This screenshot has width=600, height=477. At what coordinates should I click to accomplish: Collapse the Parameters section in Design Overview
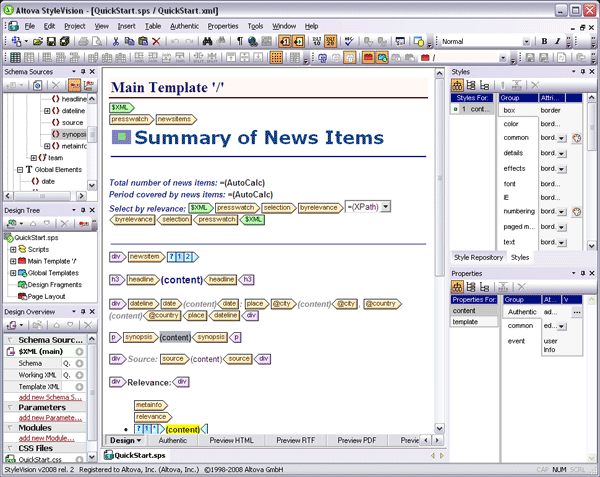pos(10,407)
